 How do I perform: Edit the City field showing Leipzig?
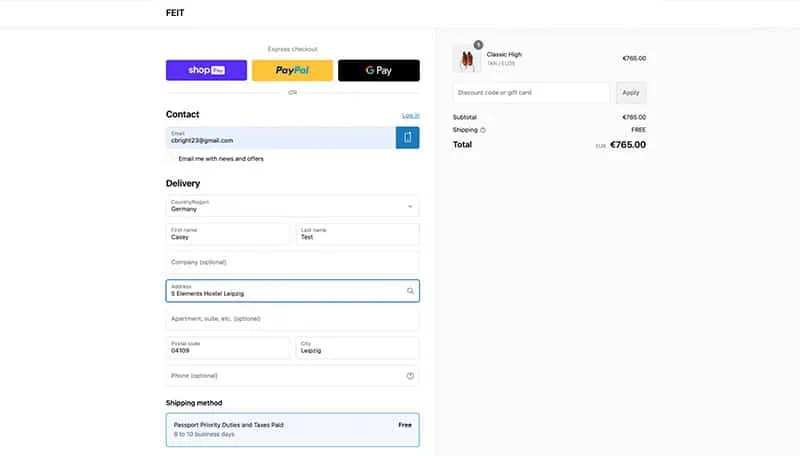358,348
